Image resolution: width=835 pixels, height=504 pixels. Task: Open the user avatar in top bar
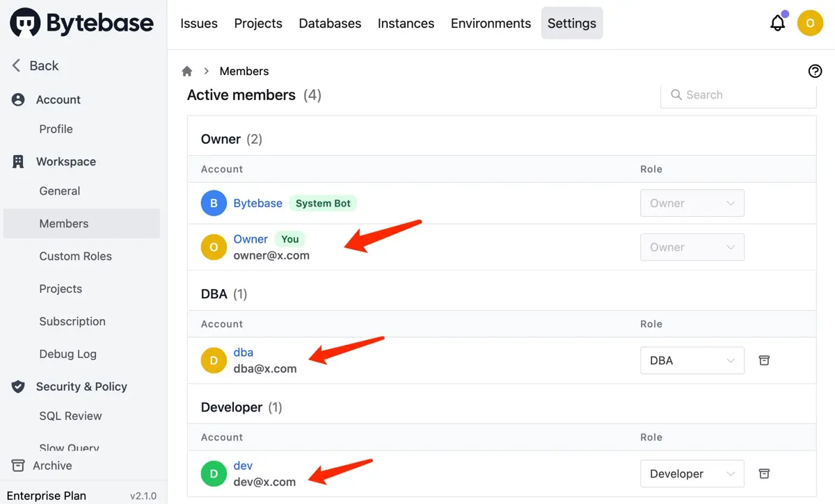810,23
